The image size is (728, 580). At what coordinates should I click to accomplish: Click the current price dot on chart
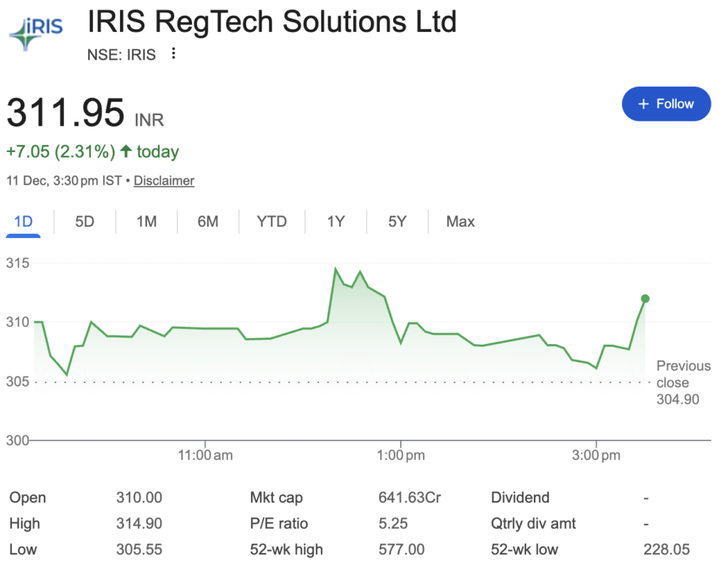click(645, 299)
